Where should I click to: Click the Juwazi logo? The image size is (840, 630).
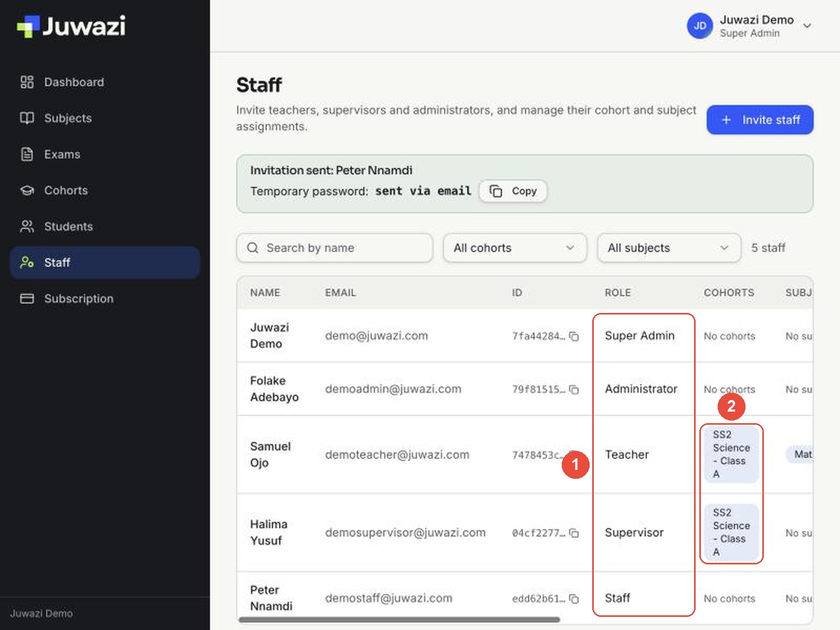pyautogui.click(x=71, y=26)
